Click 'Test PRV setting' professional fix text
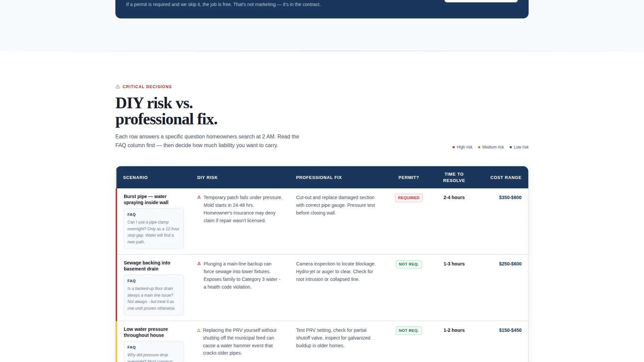 coord(333,338)
